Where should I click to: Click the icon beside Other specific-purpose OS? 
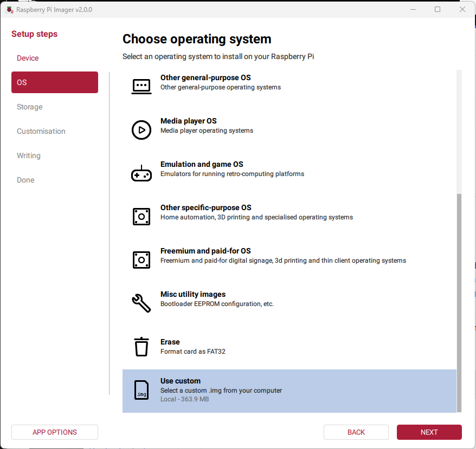(x=141, y=217)
